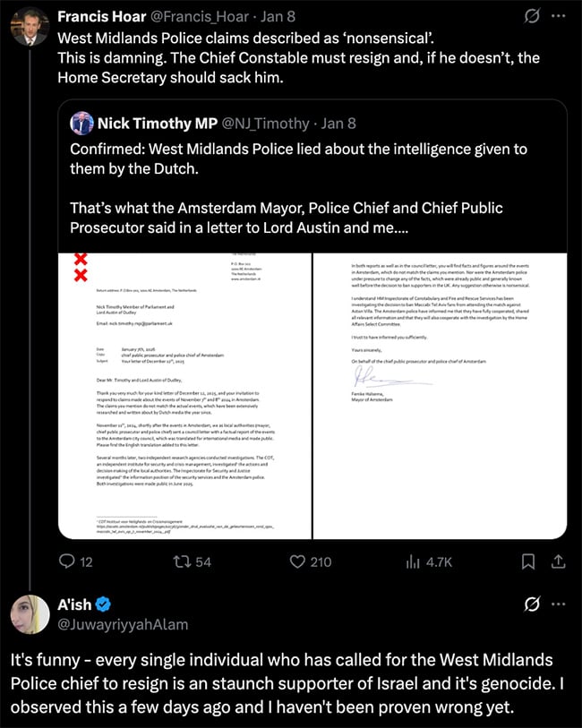Image resolution: width=582 pixels, height=728 pixels.
Task: Open Francis Hoar's profile name link
Action: click(x=98, y=16)
